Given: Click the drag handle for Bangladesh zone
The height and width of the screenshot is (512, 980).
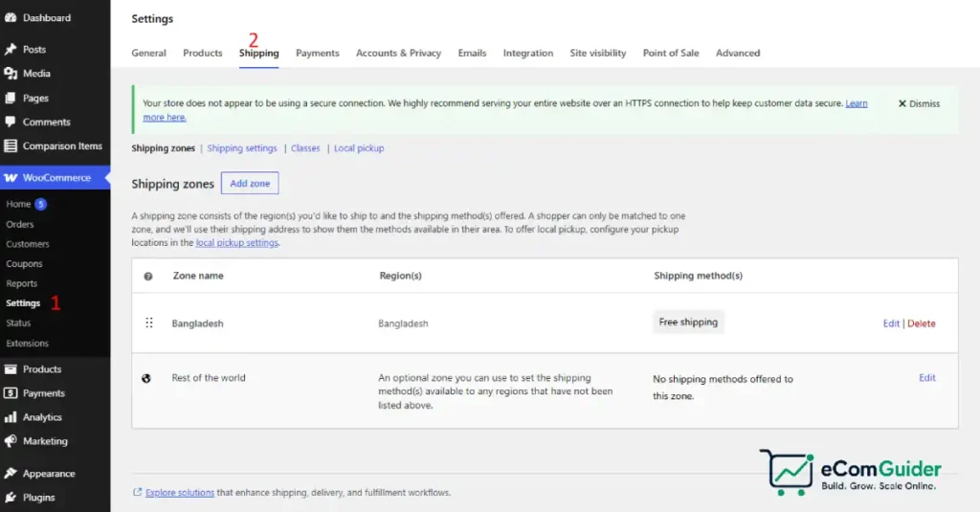Looking at the screenshot, I should click(148, 323).
